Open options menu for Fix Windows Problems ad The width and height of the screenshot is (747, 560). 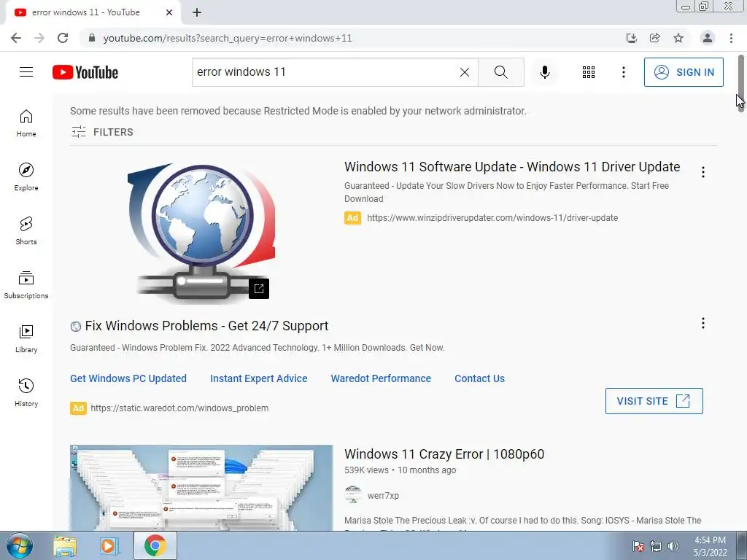703,323
